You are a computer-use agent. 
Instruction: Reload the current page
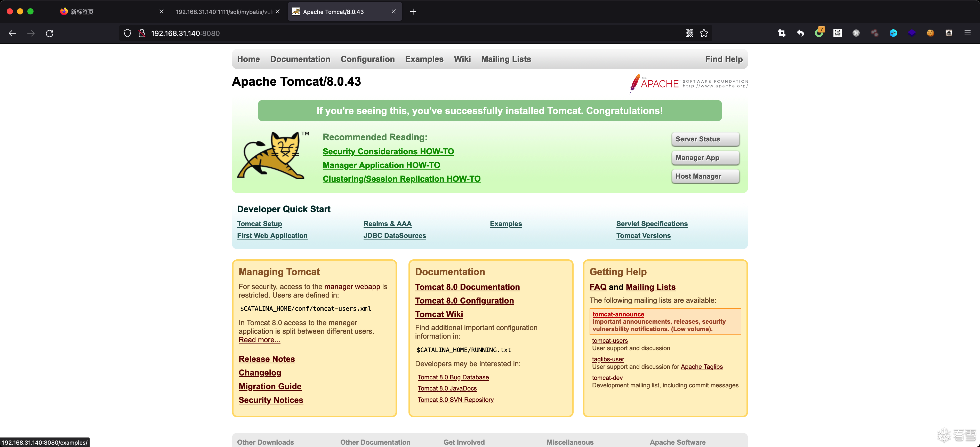(x=50, y=33)
